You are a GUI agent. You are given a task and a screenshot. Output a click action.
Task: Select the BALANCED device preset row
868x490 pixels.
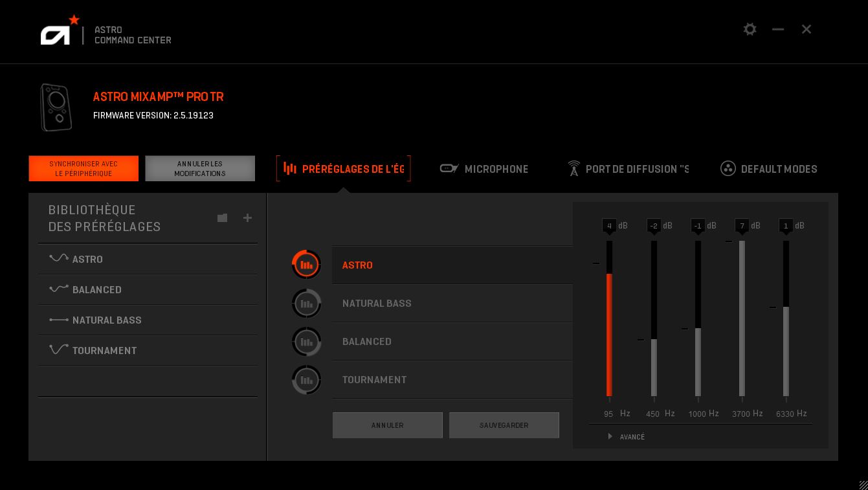coord(452,341)
